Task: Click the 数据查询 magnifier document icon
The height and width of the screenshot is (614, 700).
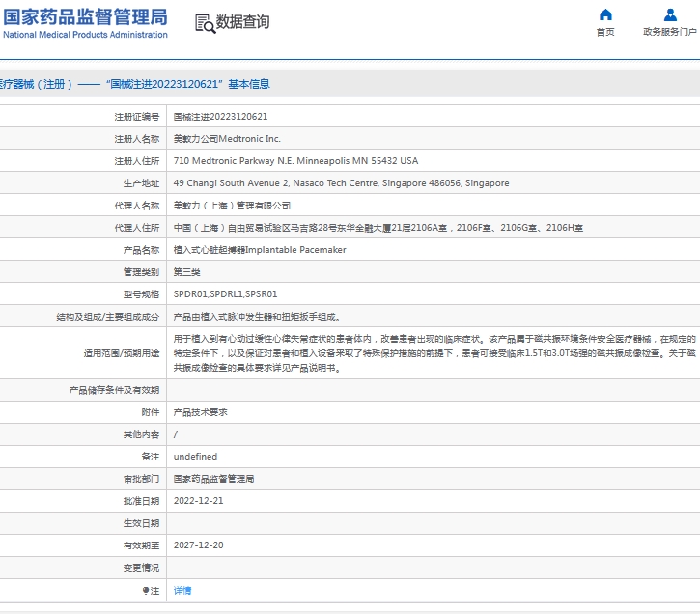Action: click(205, 23)
